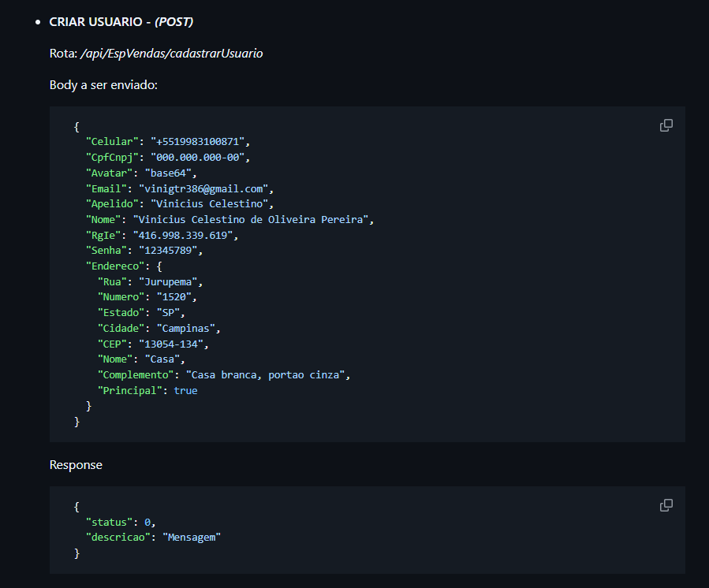Select the "Casa branca, portao cinza" value

[266, 375]
